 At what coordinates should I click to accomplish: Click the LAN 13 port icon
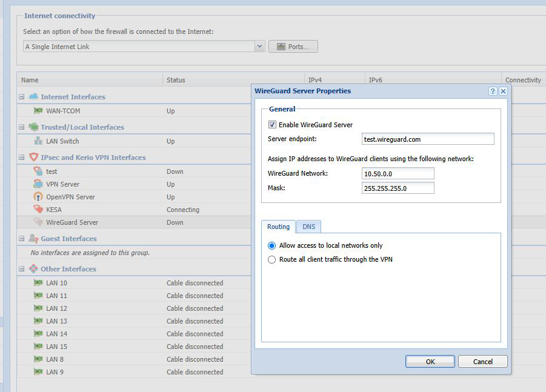(38, 321)
